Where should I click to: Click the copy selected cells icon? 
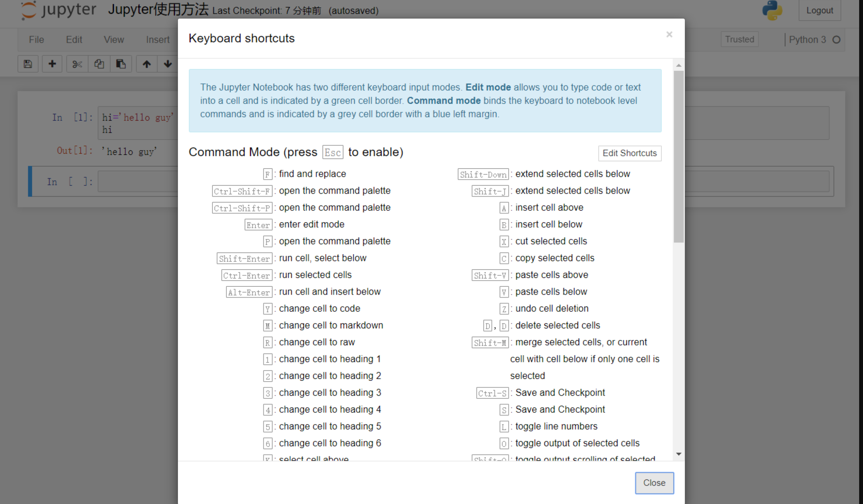click(99, 64)
